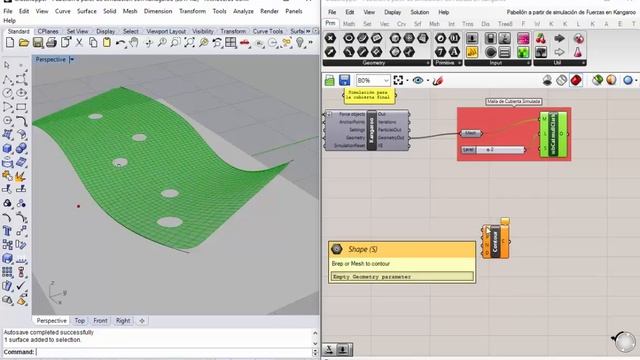Click the Rhino Command input line
The width and height of the screenshot is (640, 360).
point(173,352)
